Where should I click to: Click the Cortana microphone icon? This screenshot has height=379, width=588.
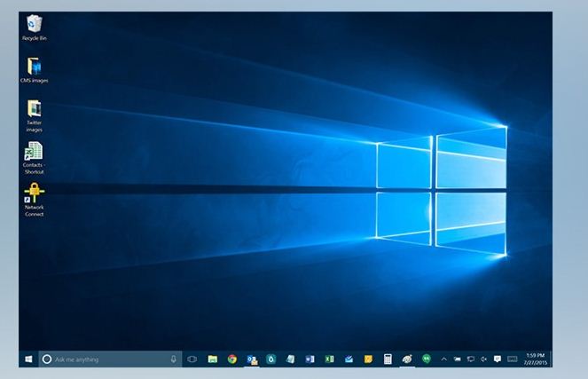coord(173,359)
